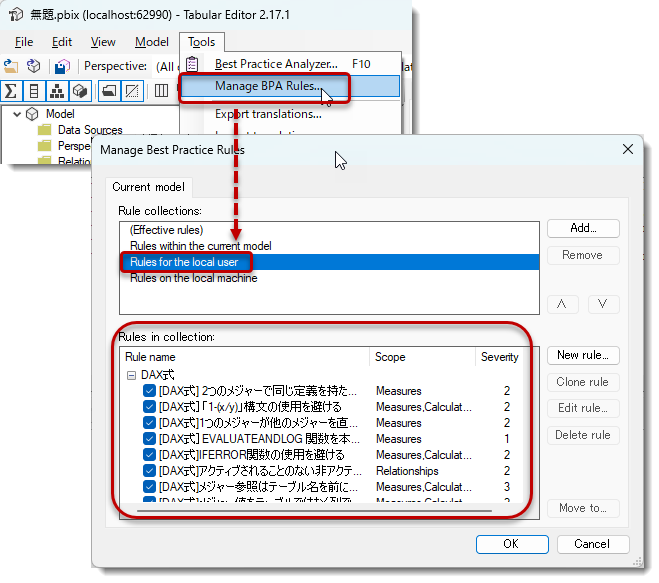This screenshot has width=659, height=583.
Task: Select Rules for the local user
Action: tap(329, 262)
